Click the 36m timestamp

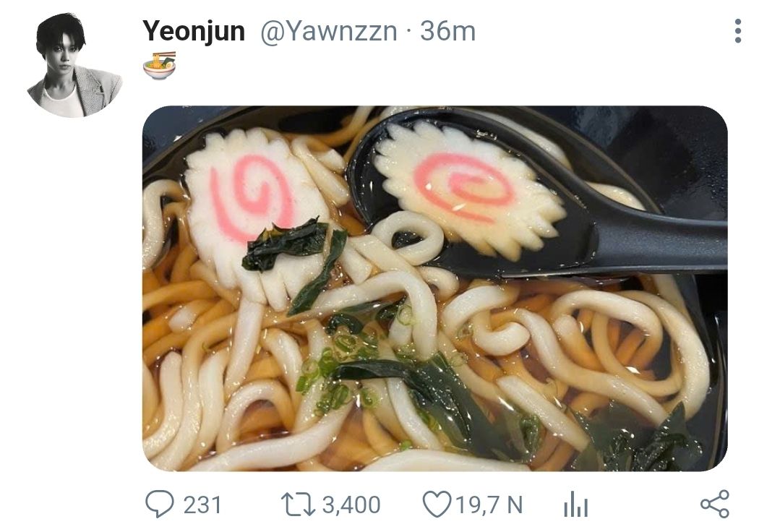448,31
